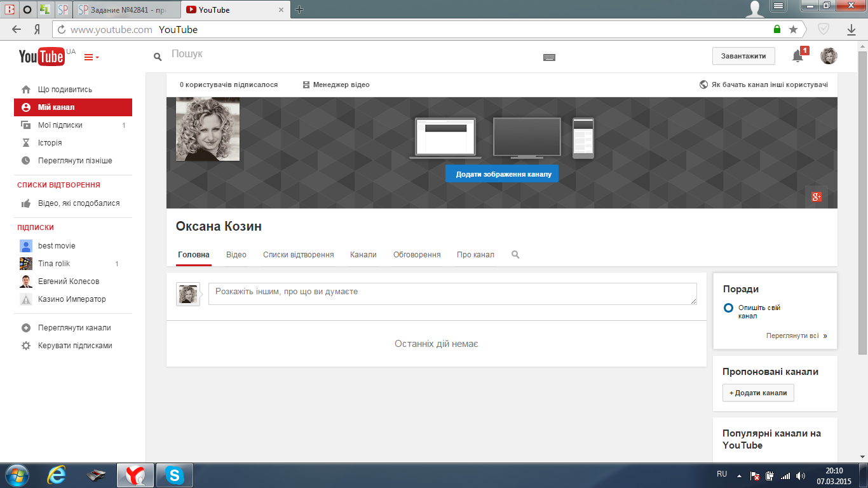Open the on-screen keyboard icon in search
Screen dimensions: 868x488
[x=549, y=57]
